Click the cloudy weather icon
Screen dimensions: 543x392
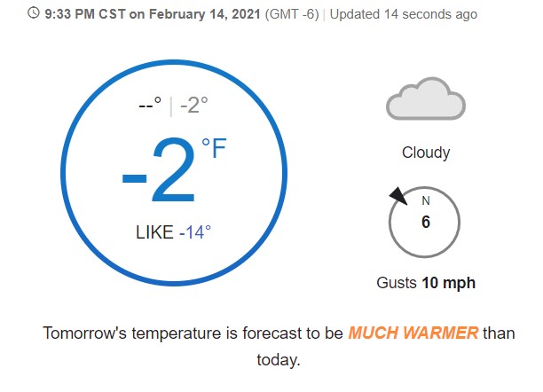(426, 98)
